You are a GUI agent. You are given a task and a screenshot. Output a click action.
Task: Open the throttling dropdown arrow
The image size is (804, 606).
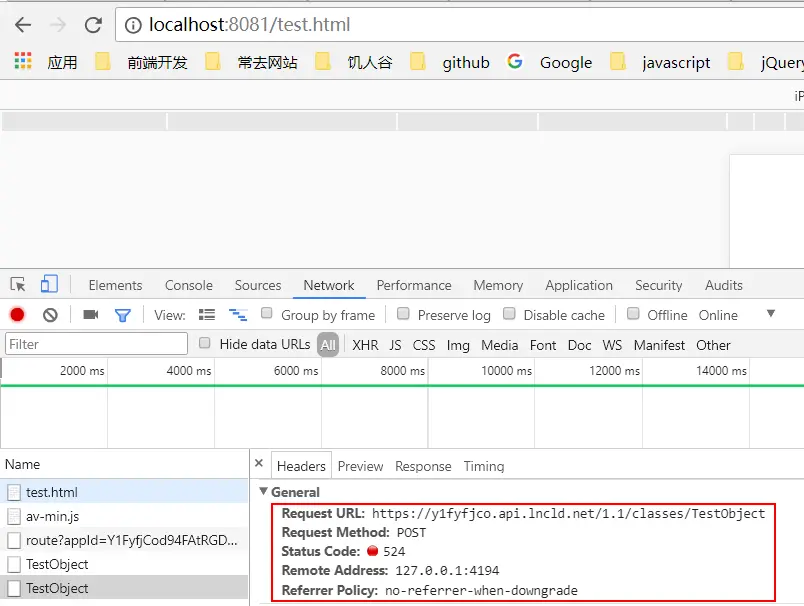(x=771, y=313)
